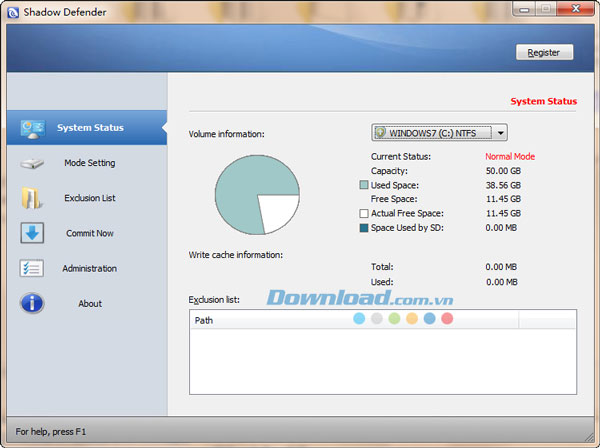Viewport: 600px width, 448px height.
Task: Click the Administration checklist icon
Action: [x=32, y=268]
